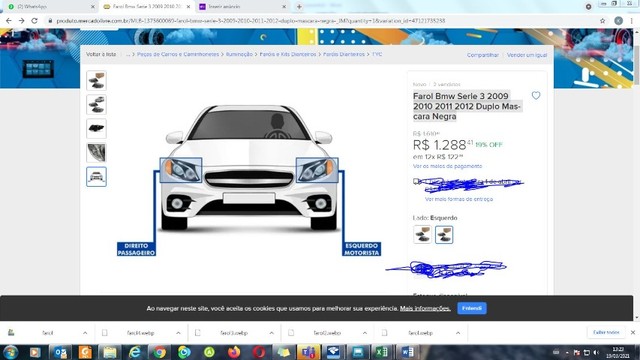Expand options for farol4.webp download
Image resolution: width=640 pixels, height=360 pixels.
[x=178, y=333]
